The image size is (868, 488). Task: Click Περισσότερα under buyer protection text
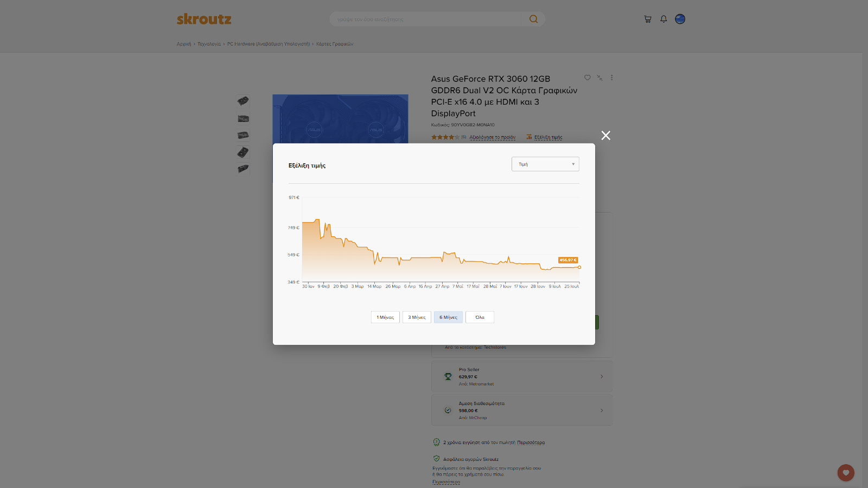point(446,481)
